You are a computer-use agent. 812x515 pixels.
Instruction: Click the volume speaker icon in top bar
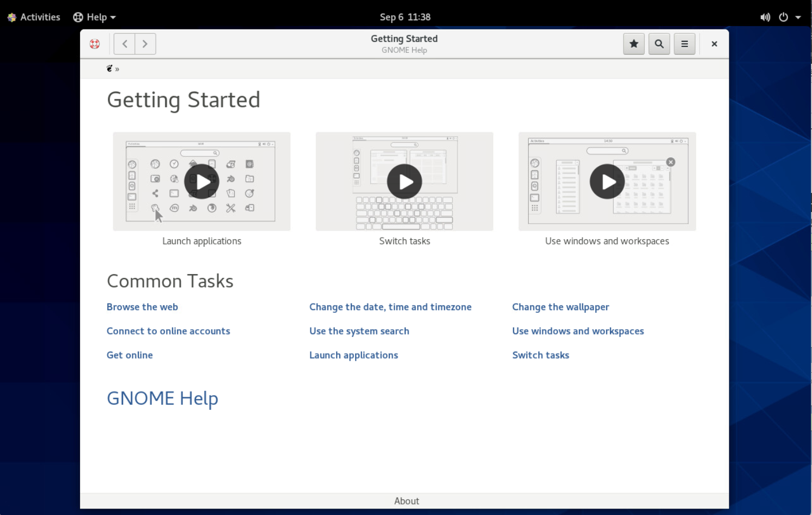(x=765, y=17)
